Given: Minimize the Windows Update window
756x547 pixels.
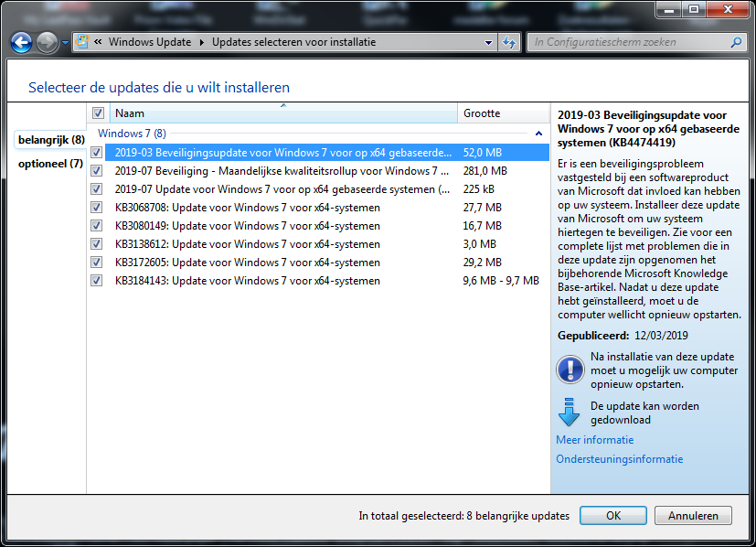Looking at the screenshot, I should click(669, 10).
